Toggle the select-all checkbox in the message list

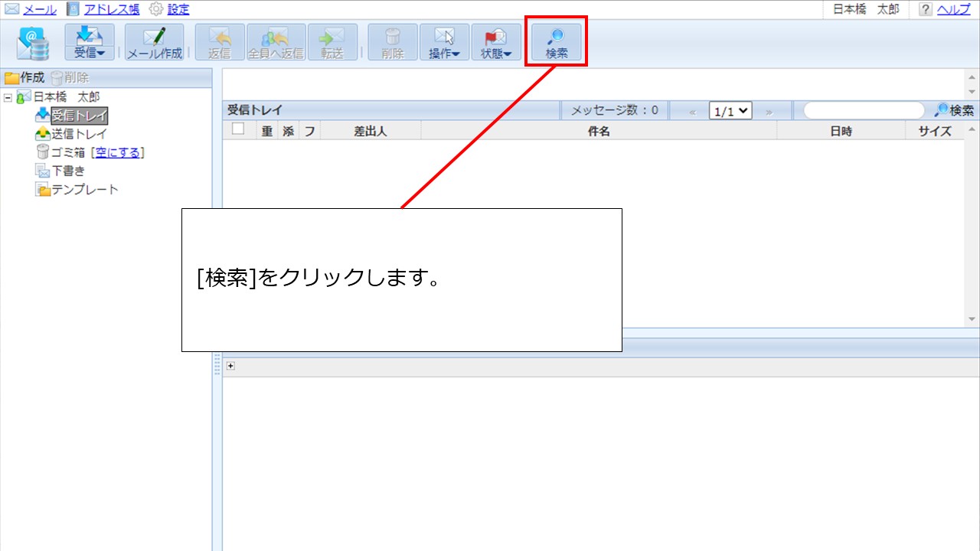click(x=237, y=129)
